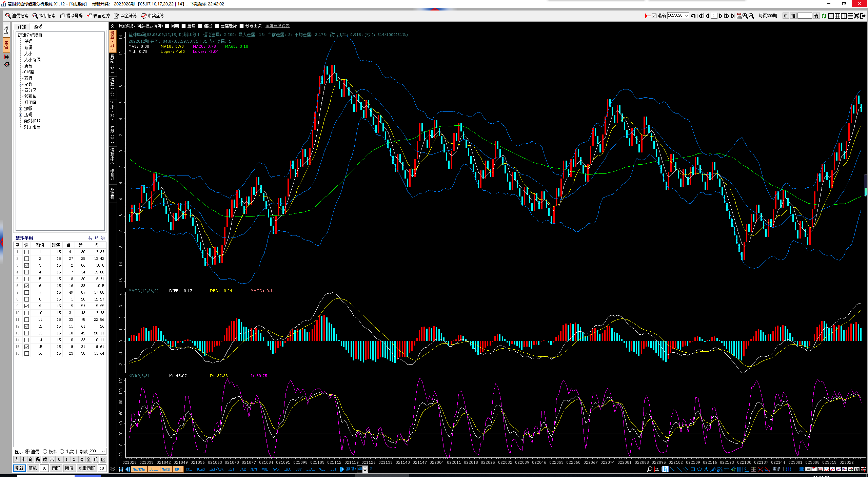Select the ellipse drawing tool
The image size is (868, 477).
tap(699, 469)
